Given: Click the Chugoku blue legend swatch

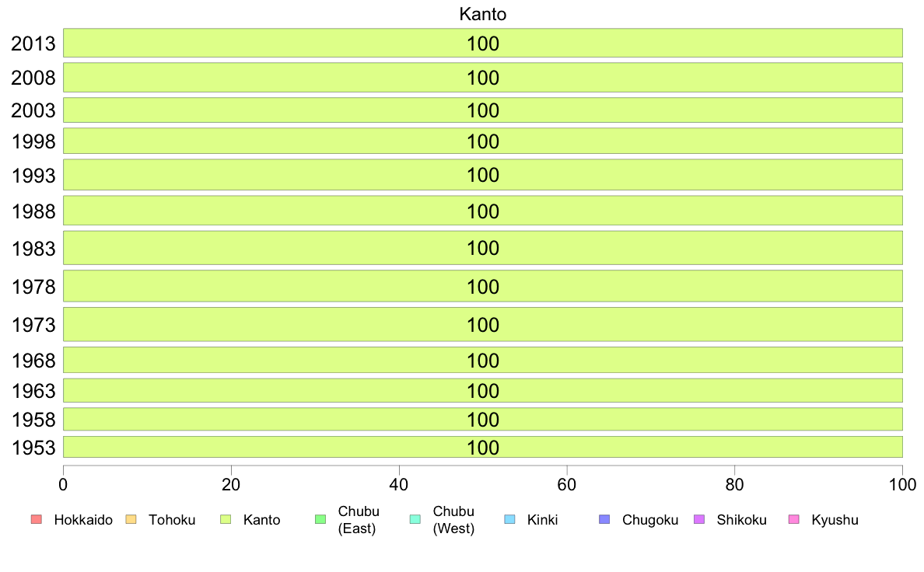Looking at the screenshot, I should coord(604,520).
